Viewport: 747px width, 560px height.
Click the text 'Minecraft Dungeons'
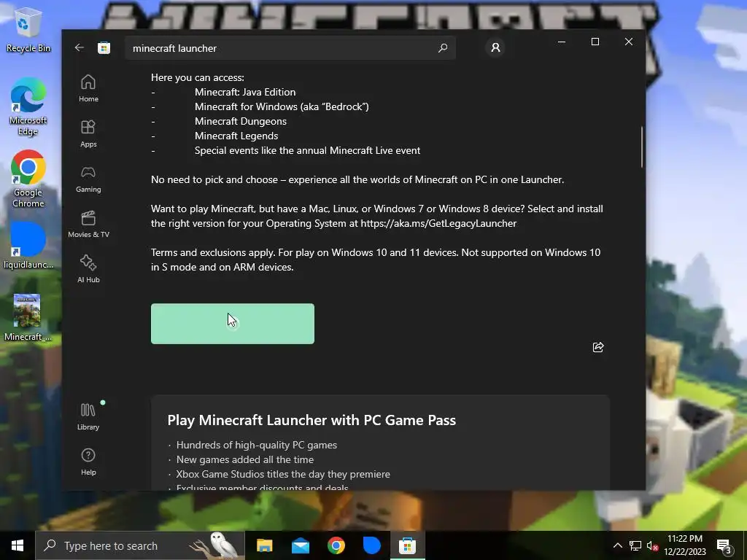pyautogui.click(x=241, y=121)
